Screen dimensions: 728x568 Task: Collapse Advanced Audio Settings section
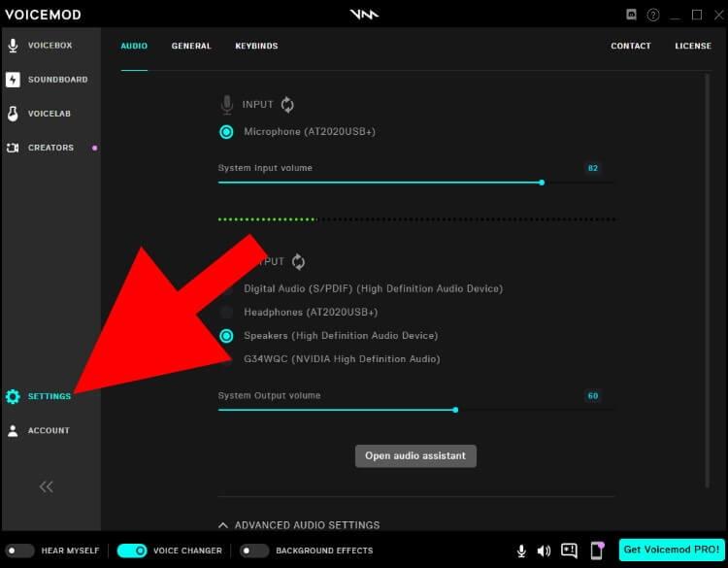pyautogui.click(x=299, y=525)
